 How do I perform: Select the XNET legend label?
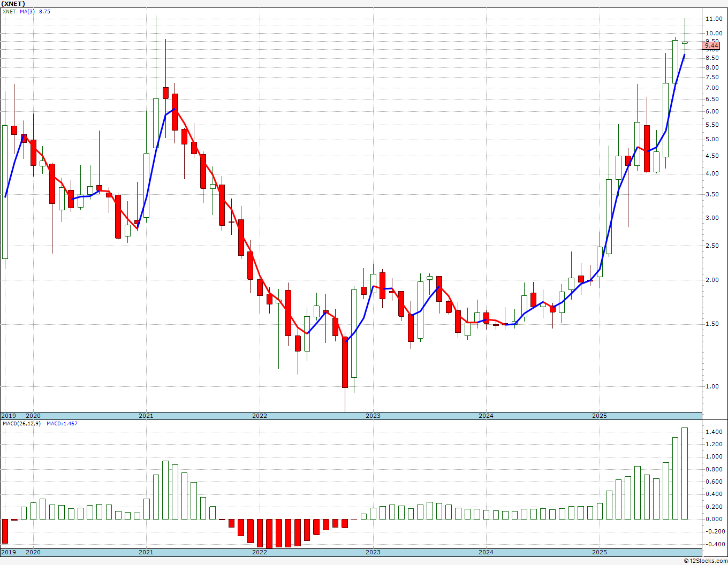(9, 11)
